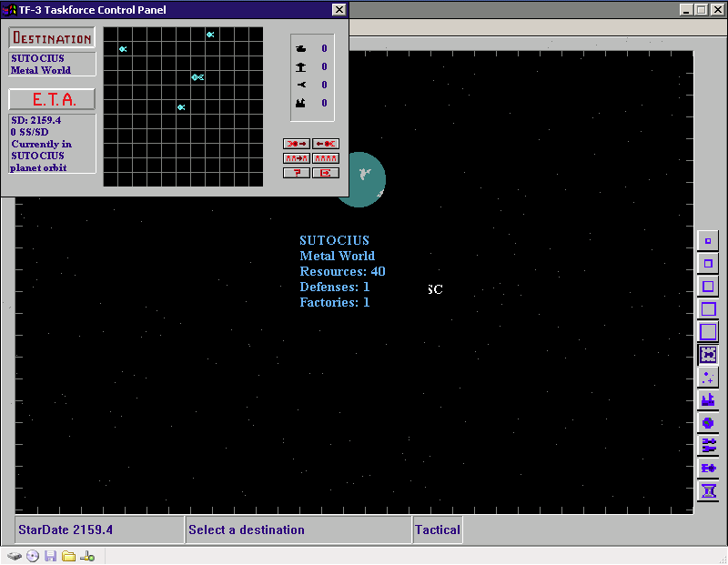This screenshot has height=565, width=728.
Task: Click the 0 SS/SD speed text
Action: pyautogui.click(x=29, y=132)
